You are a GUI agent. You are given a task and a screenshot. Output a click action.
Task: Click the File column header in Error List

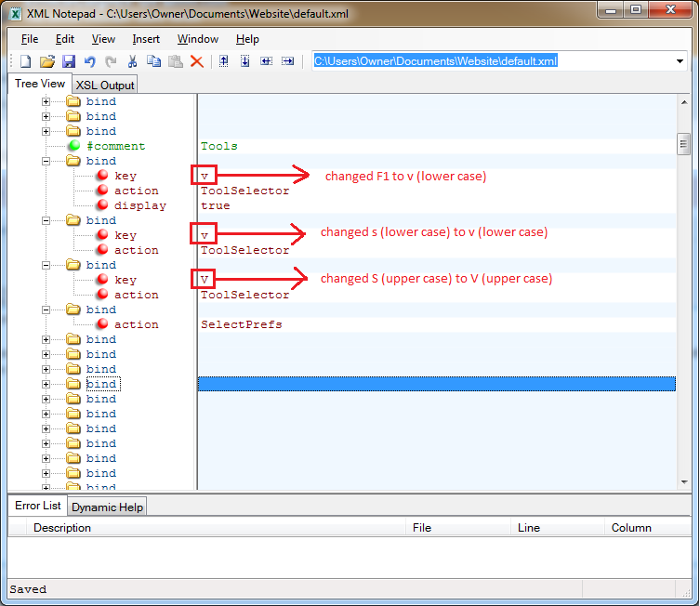point(458,527)
